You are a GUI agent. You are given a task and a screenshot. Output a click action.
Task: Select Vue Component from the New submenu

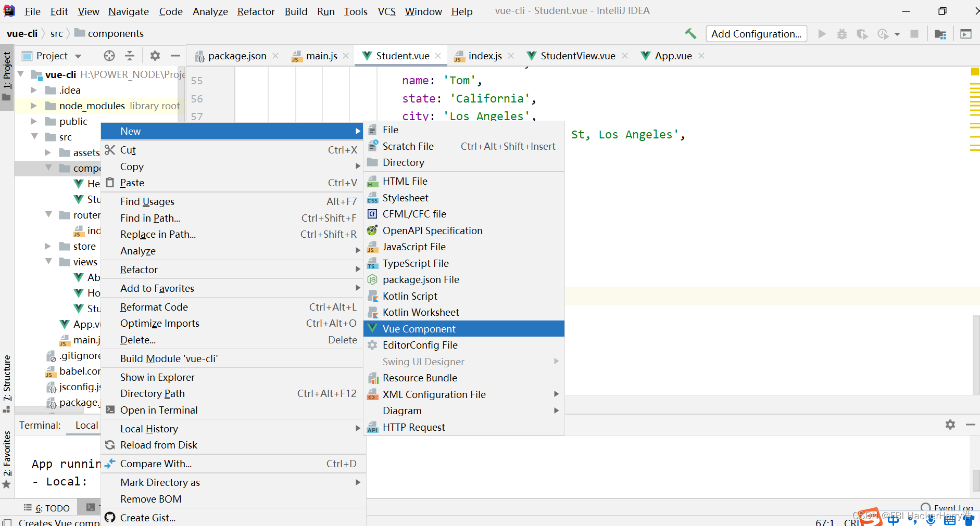[419, 328]
